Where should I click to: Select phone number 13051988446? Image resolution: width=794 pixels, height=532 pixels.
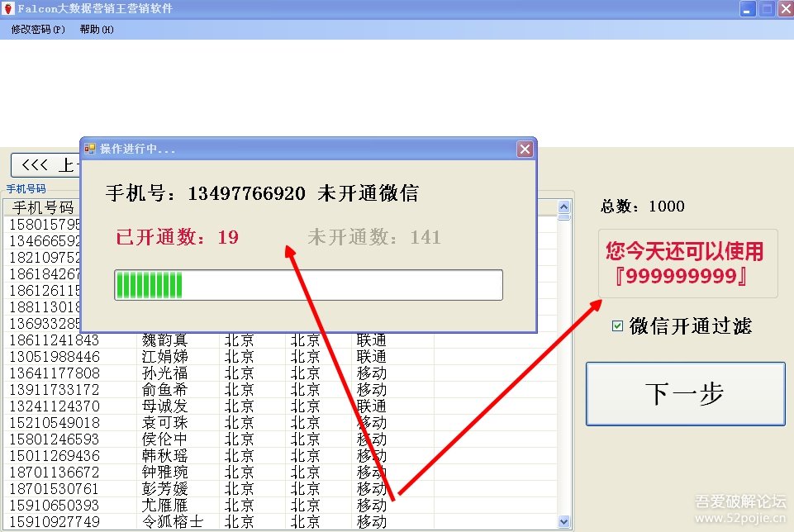(x=55, y=356)
